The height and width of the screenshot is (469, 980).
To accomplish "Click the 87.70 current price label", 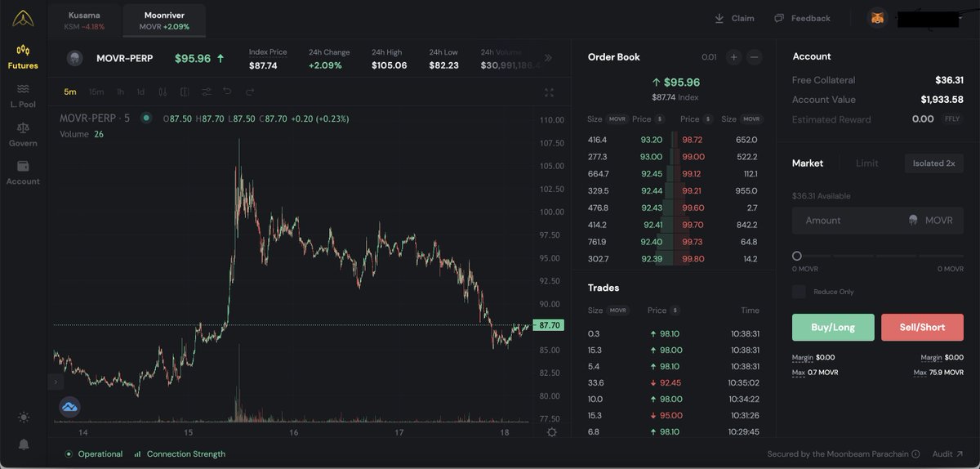I will pos(549,325).
